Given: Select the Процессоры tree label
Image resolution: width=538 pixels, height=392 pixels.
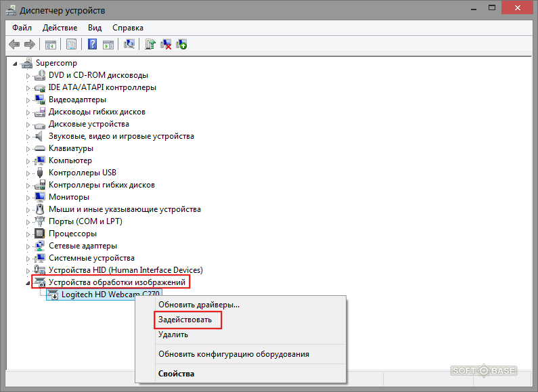Looking at the screenshot, I should click(72, 234).
